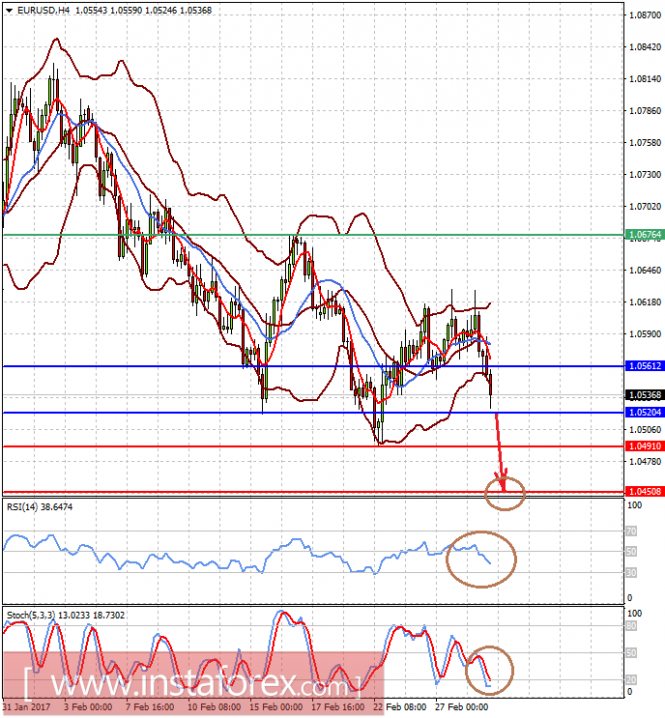
Task: Click the circle on the Stochastic lines
Action: point(490,670)
